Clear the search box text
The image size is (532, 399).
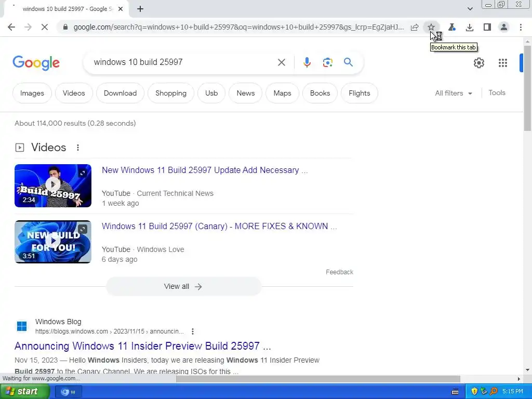tap(281, 62)
